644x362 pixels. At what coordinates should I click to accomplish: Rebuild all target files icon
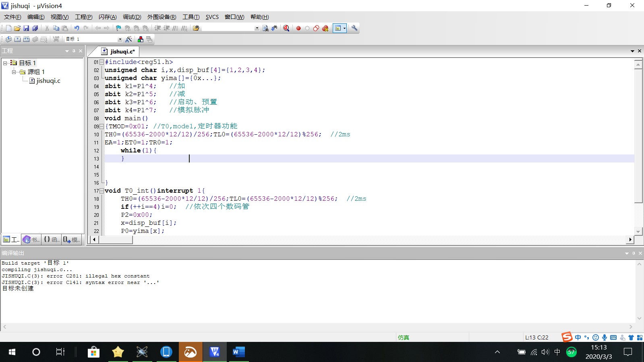click(x=26, y=39)
